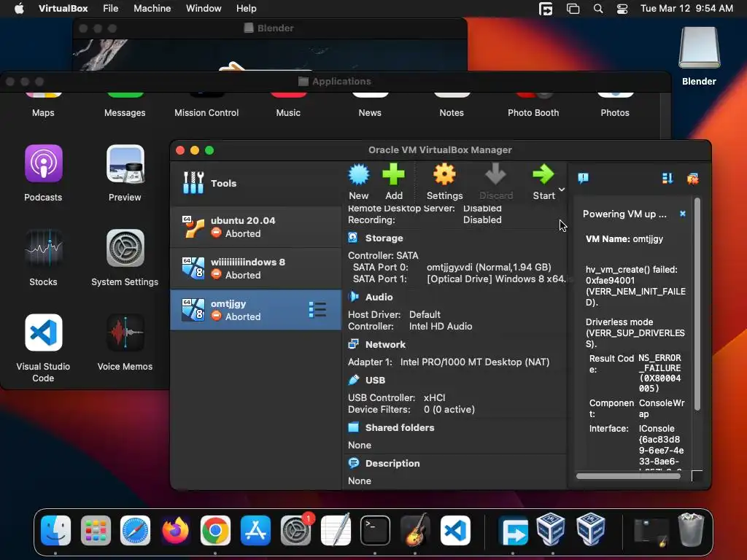747x560 pixels.
Task: Open Terminal from the Dock
Action: tap(375, 531)
